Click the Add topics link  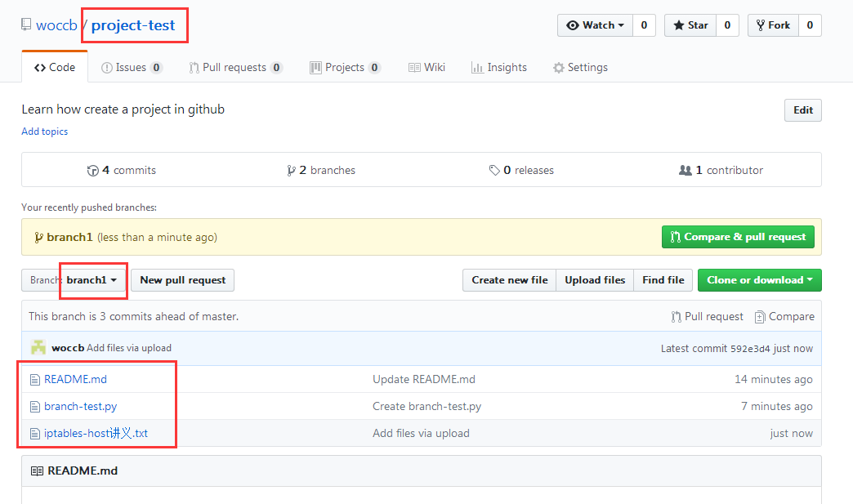pos(45,132)
